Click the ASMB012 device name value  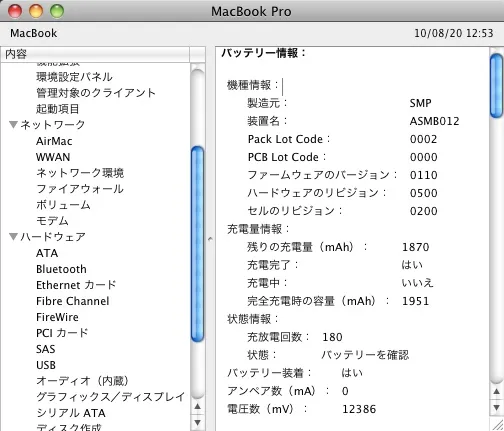pos(434,121)
